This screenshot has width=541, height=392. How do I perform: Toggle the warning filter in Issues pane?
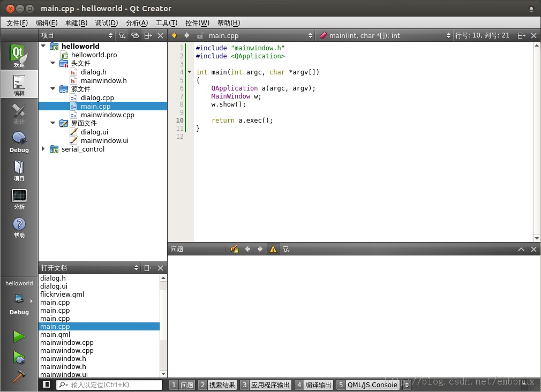(x=273, y=249)
